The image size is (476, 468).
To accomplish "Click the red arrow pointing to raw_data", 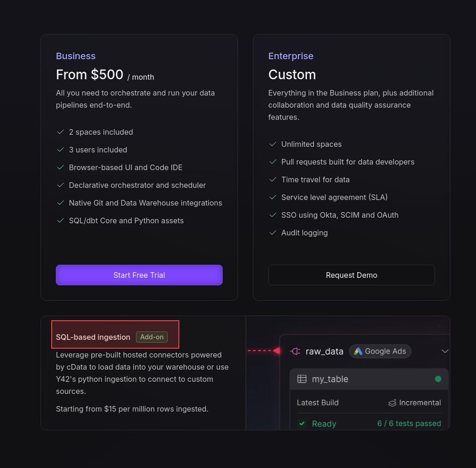I will (277, 351).
